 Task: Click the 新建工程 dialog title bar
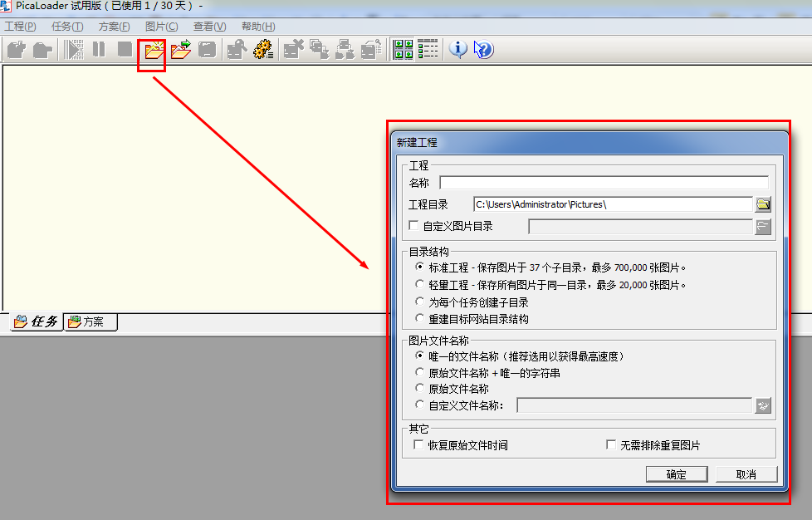tap(589, 142)
